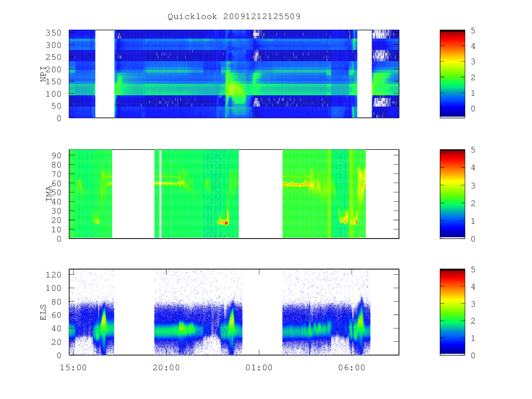Click inside the ELS spectrogram panel
Image resolution: width=532 pixels, height=399 pixels.
click(234, 312)
